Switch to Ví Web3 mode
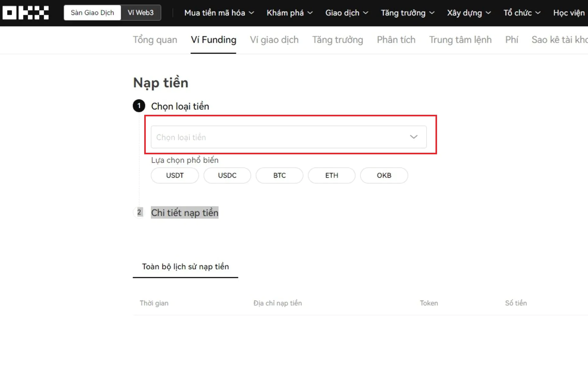The height and width of the screenshot is (368, 588). point(141,13)
